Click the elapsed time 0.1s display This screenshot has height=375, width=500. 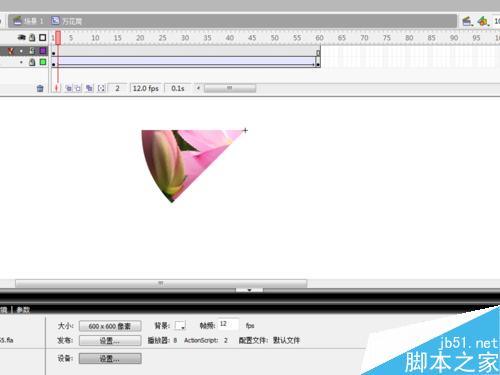pyautogui.click(x=178, y=88)
